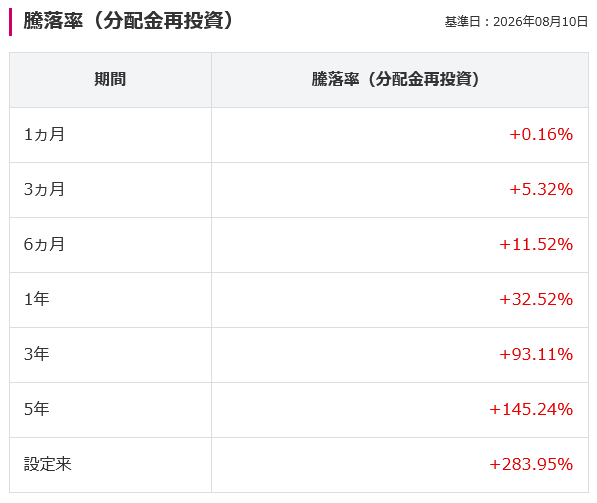The height and width of the screenshot is (503, 597).
Task: Click the +32.52% value
Action: 536,299
